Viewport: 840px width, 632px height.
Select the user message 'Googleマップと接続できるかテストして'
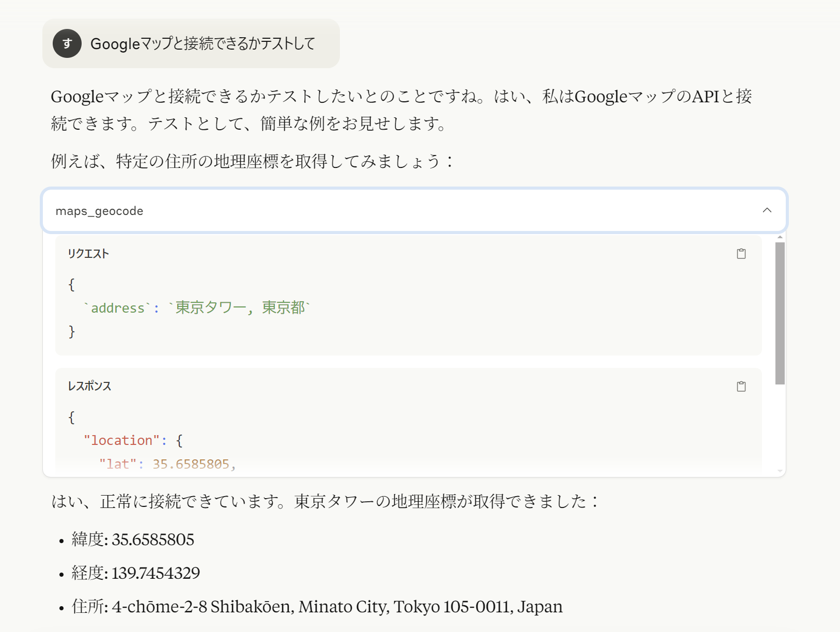(203, 43)
